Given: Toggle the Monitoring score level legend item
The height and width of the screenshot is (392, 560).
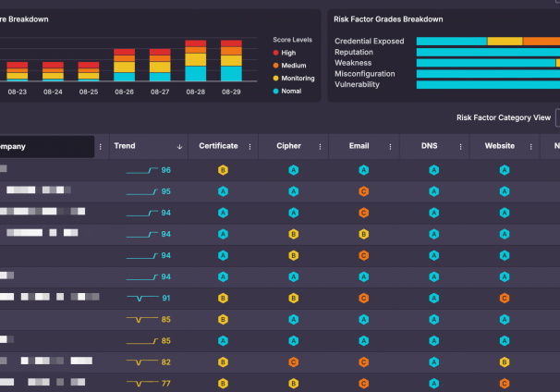Looking at the screenshot, I should click(x=294, y=79).
